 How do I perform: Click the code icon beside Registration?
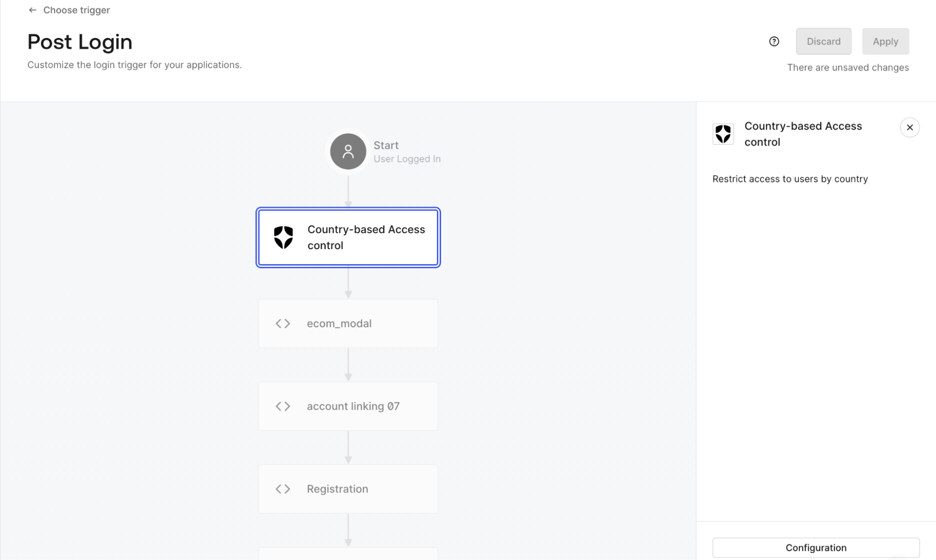click(x=283, y=489)
